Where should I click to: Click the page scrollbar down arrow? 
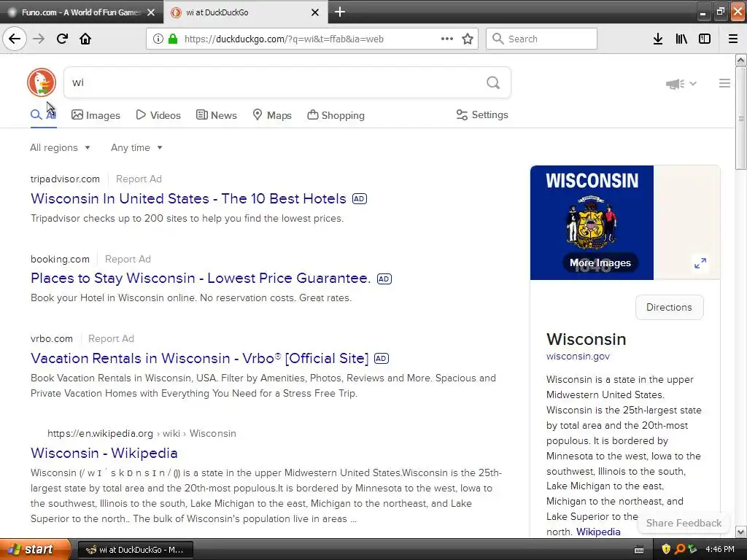pos(741,532)
